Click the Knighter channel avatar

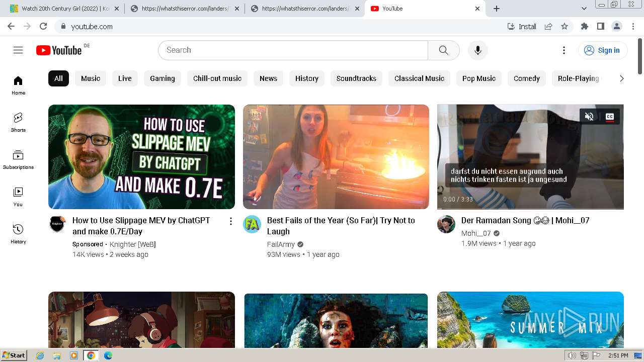coord(57,224)
